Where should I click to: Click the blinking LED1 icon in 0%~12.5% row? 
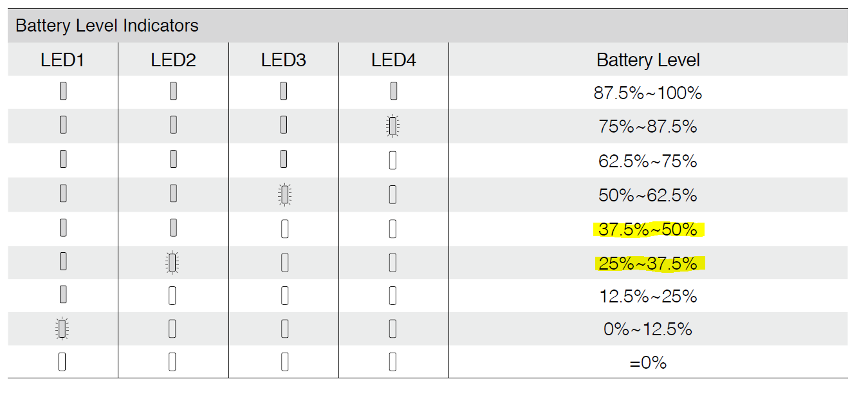tap(62, 329)
